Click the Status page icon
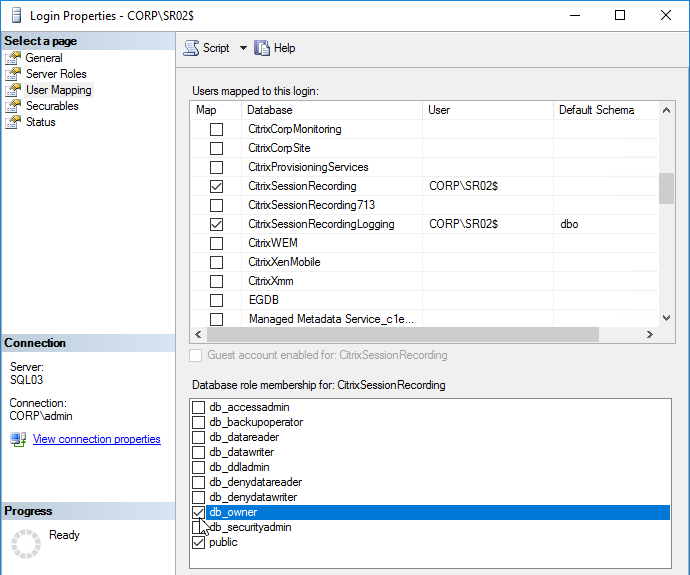This screenshot has width=690, height=575. (13, 122)
